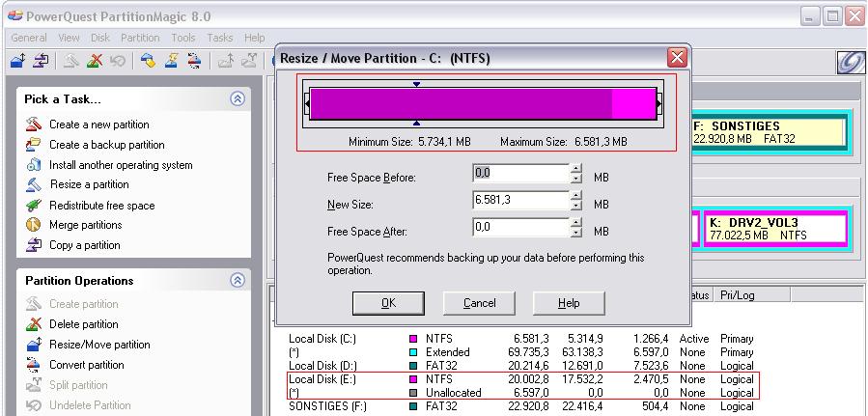This screenshot has width=868, height=416.
Task: Click the New Size input field
Action: click(521, 200)
